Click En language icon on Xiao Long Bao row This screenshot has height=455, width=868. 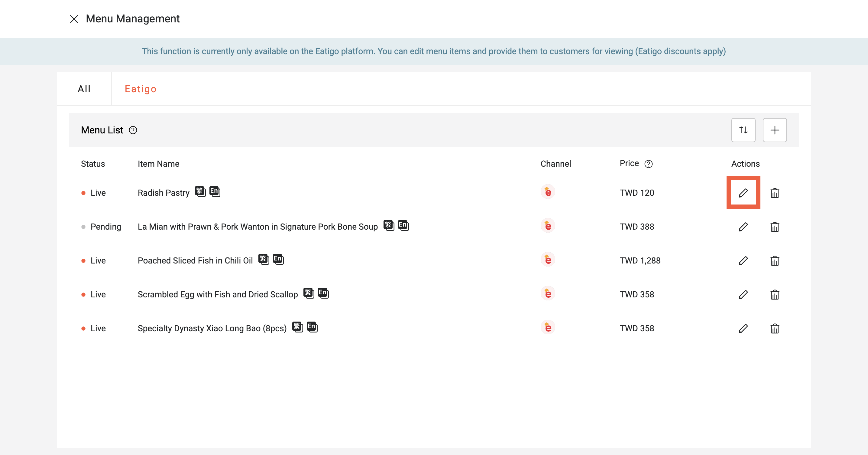tap(313, 327)
